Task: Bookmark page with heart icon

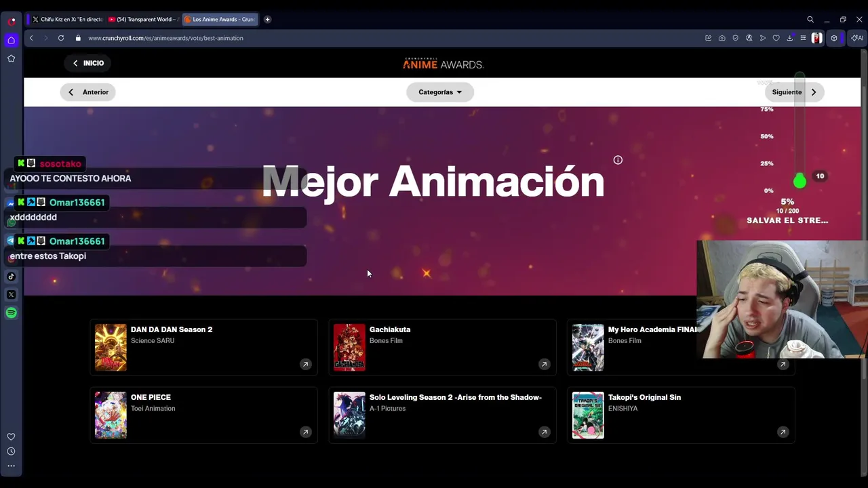Action: click(x=776, y=38)
